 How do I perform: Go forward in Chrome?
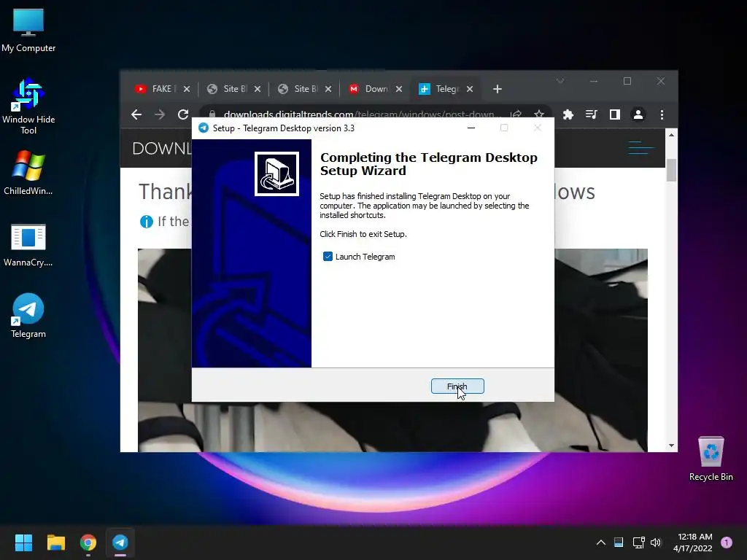(160, 114)
